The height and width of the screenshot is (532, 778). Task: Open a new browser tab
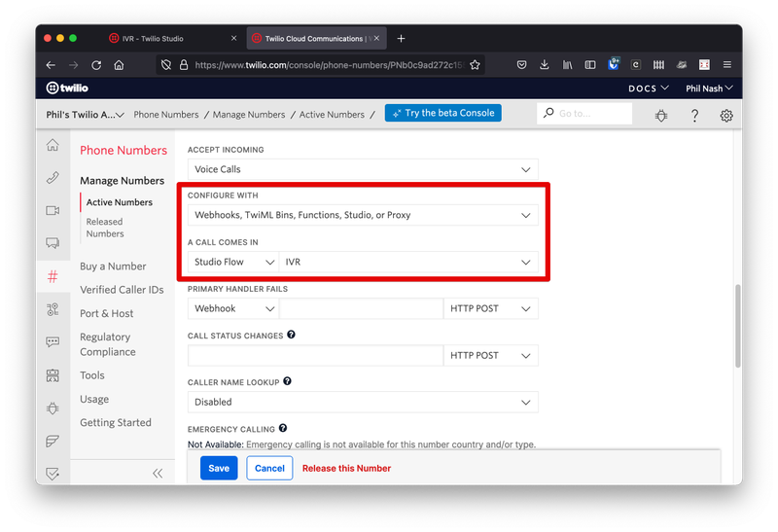pyautogui.click(x=401, y=38)
